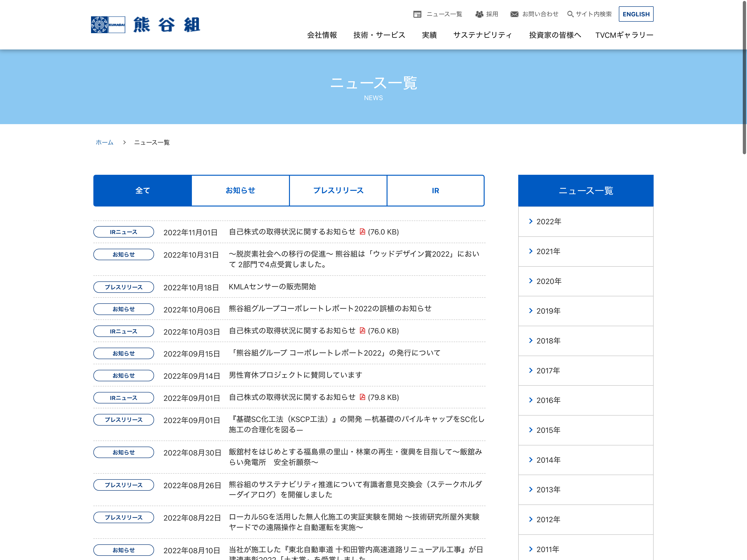Open the サステナビリティ menu

483,35
